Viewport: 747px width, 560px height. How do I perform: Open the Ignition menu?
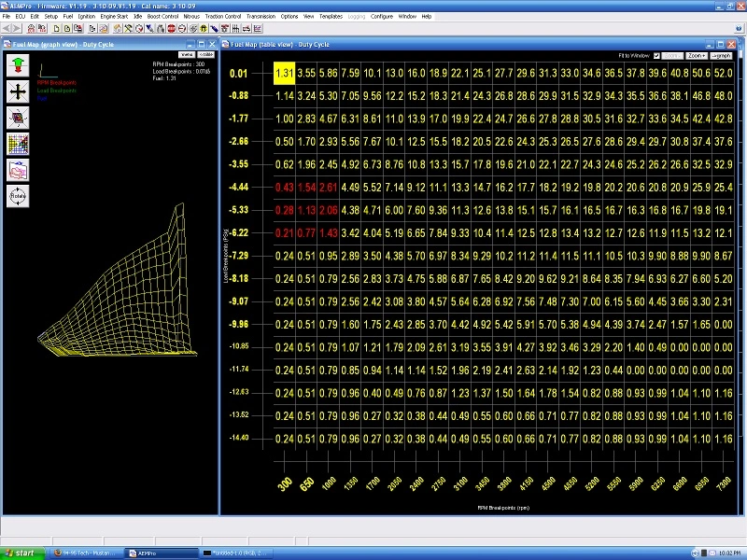[x=86, y=16]
